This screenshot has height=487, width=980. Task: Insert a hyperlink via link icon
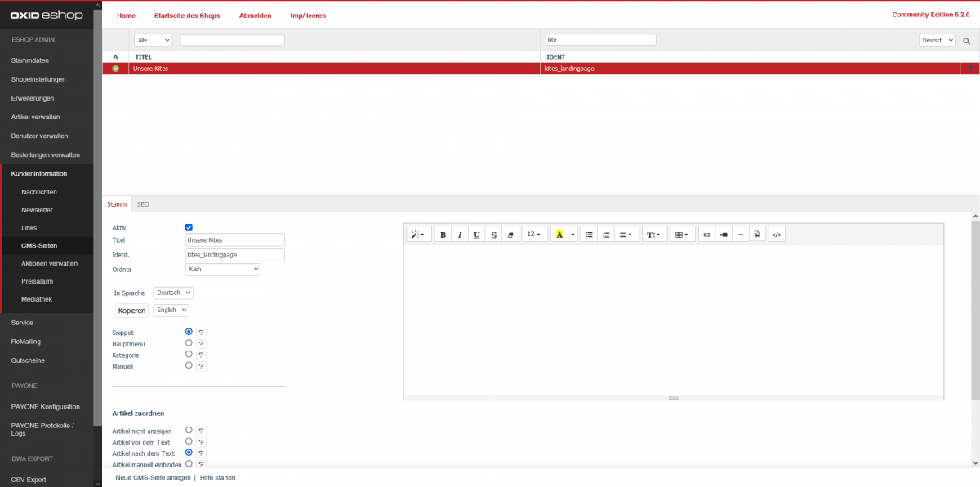[x=707, y=235]
